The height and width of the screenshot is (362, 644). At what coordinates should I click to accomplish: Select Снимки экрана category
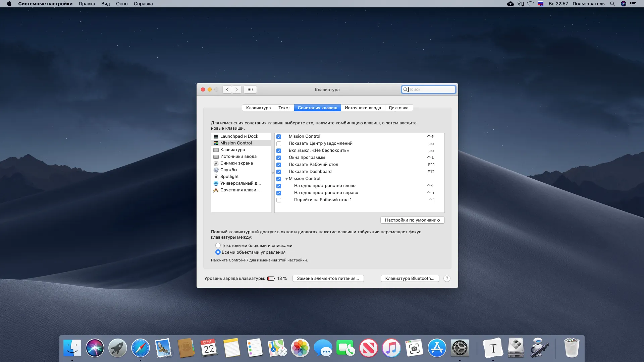pos(241,163)
